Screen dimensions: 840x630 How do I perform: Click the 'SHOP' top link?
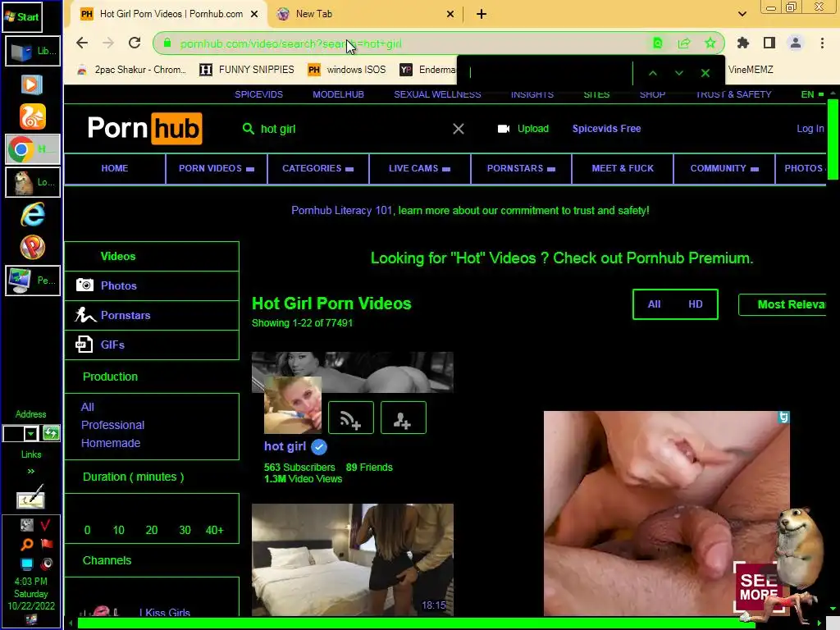[x=652, y=94]
